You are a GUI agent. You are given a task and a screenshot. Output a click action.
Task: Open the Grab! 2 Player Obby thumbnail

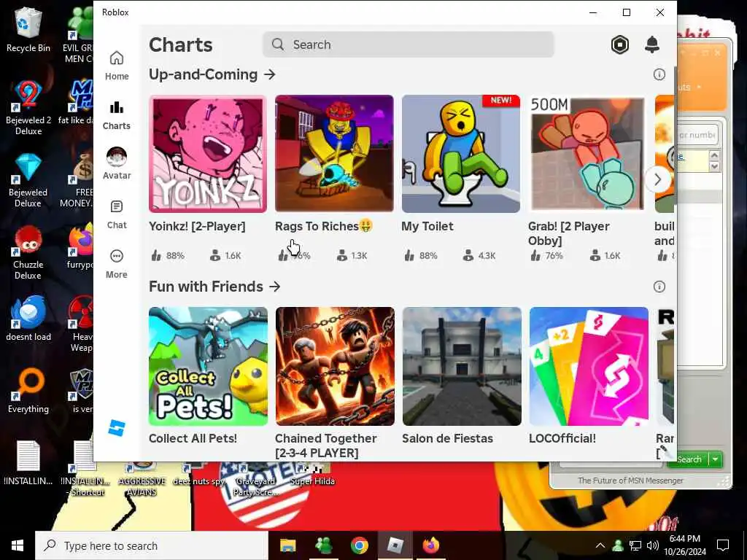tap(587, 154)
